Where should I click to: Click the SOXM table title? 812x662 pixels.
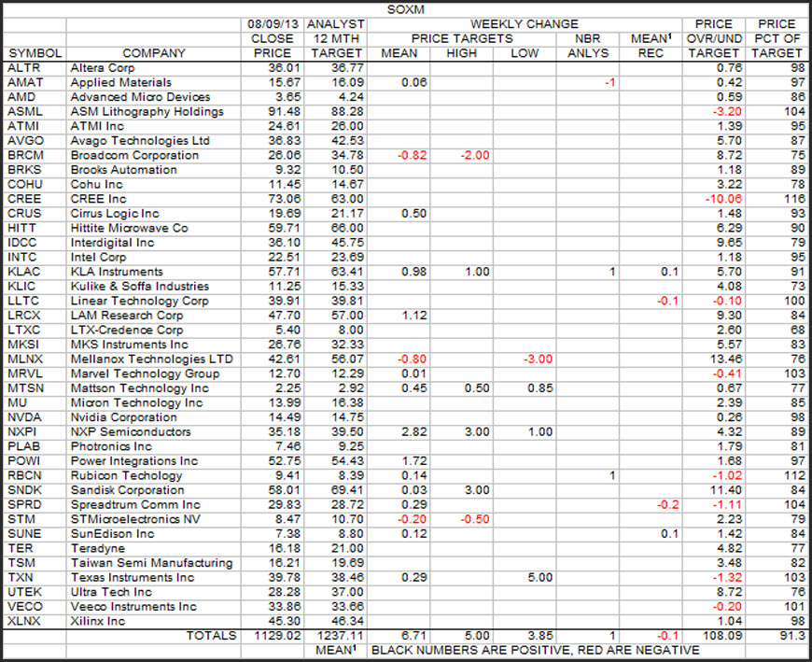point(405,9)
